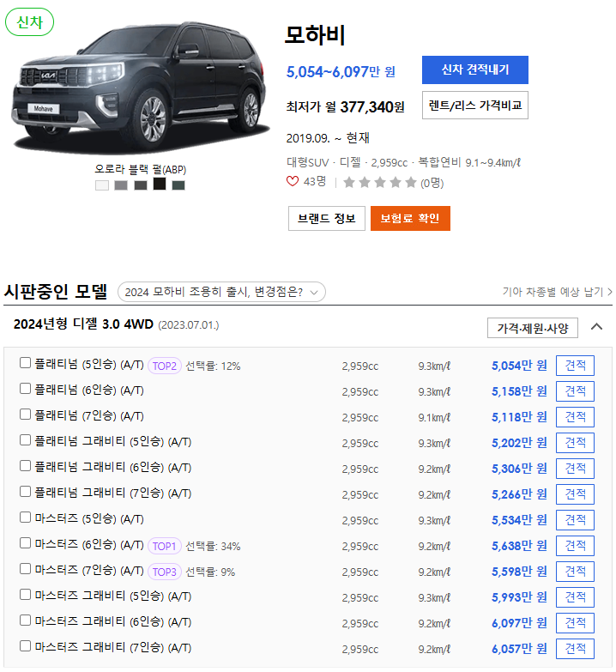616x672 pixels.
Task: Collapse the 2024년형 디젤 3.0 4WD section
Action: tap(596, 327)
